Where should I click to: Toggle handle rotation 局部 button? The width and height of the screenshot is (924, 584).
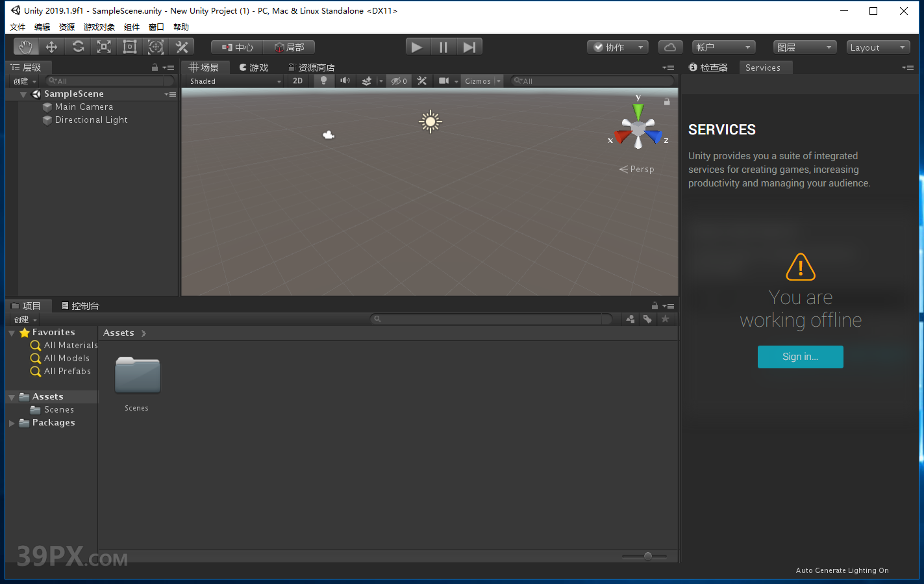(x=289, y=47)
